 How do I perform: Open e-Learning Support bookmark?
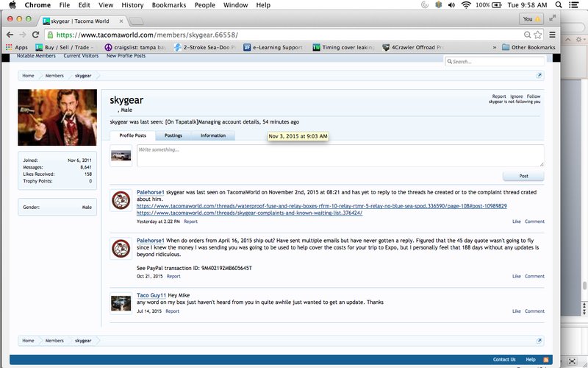tap(273, 47)
